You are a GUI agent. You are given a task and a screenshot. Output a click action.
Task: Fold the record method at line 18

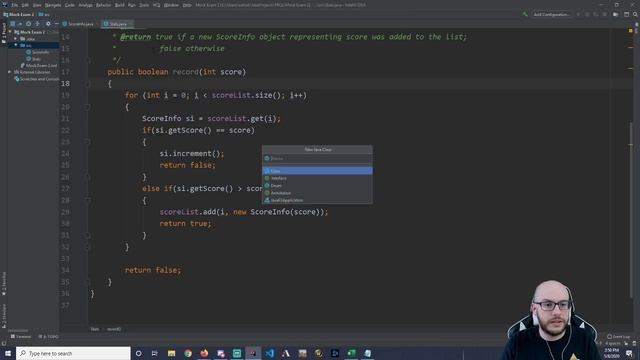coord(88,84)
